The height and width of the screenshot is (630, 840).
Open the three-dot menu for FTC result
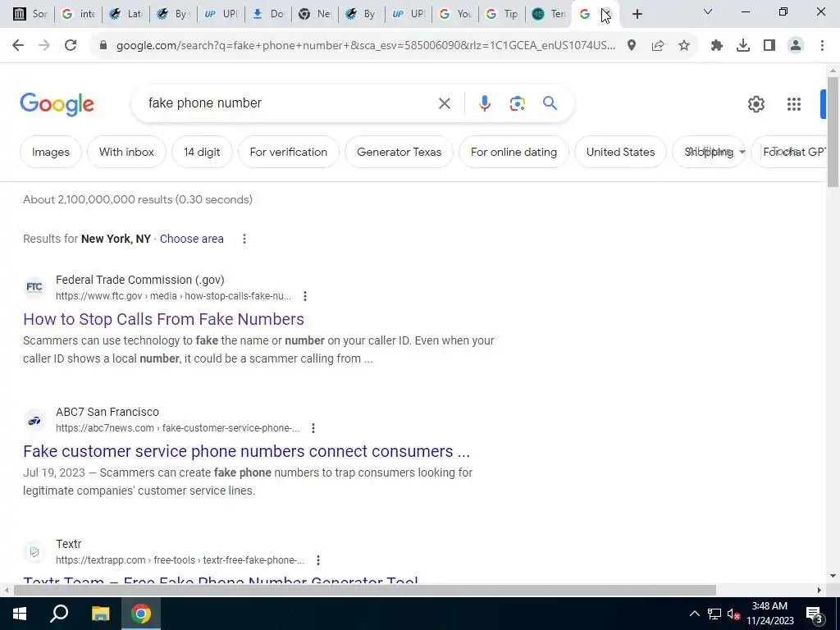click(x=305, y=296)
